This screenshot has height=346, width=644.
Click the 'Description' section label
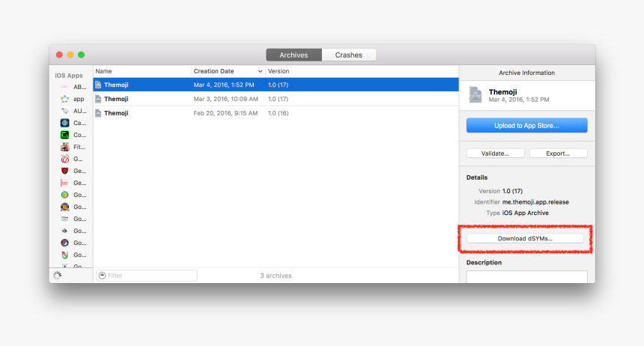click(x=484, y=263)
